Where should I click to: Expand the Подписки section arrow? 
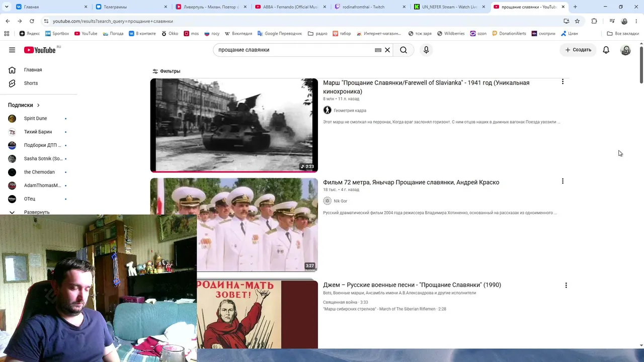pyautogui.click(x=38, y=105)
